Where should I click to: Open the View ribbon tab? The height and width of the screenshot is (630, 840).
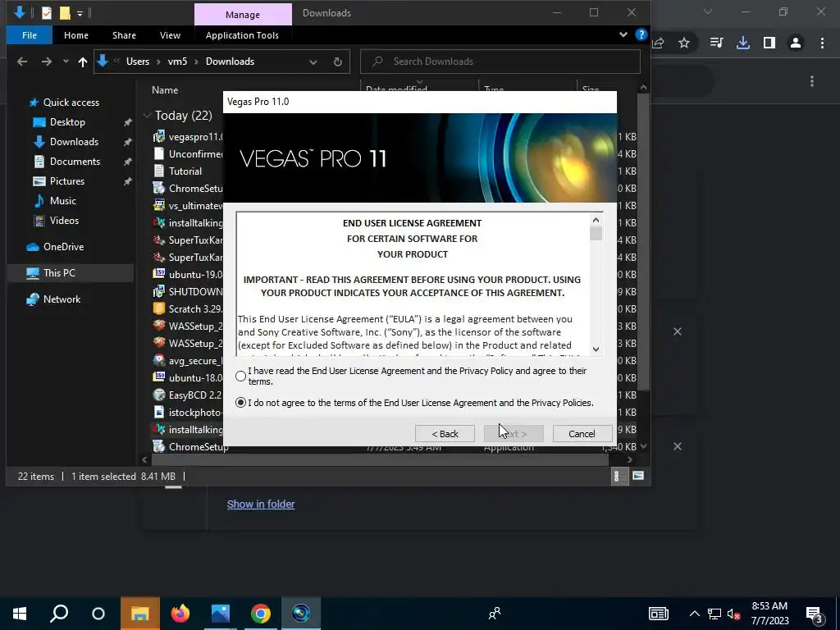170,35
